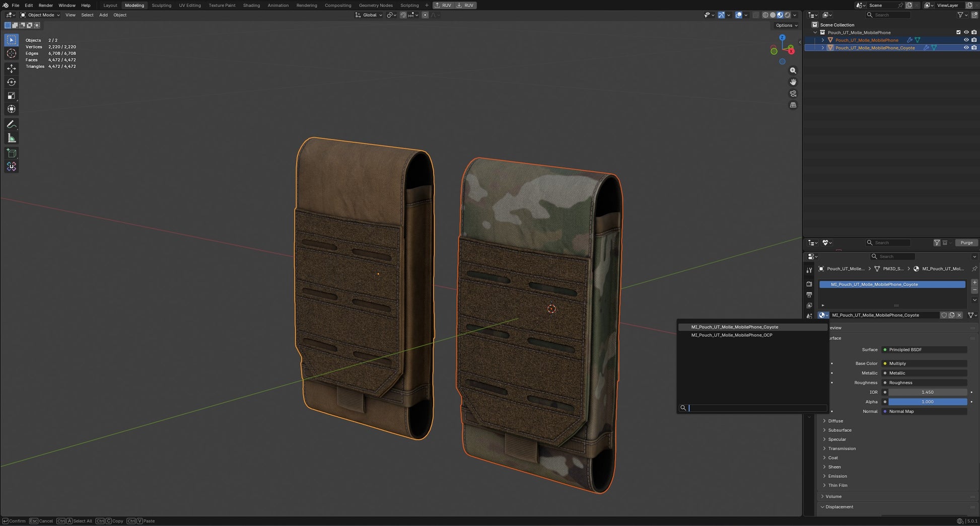Click the pan view hand icon
This screenshot has height=526, width=980.
tap(793, 82)
